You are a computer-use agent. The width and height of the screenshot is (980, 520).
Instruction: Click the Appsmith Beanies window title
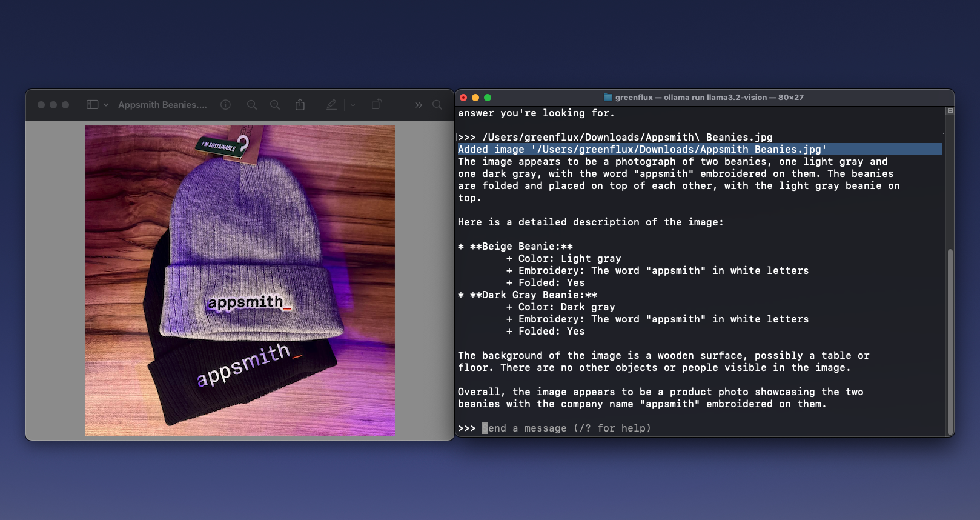[x=162, y=105]
